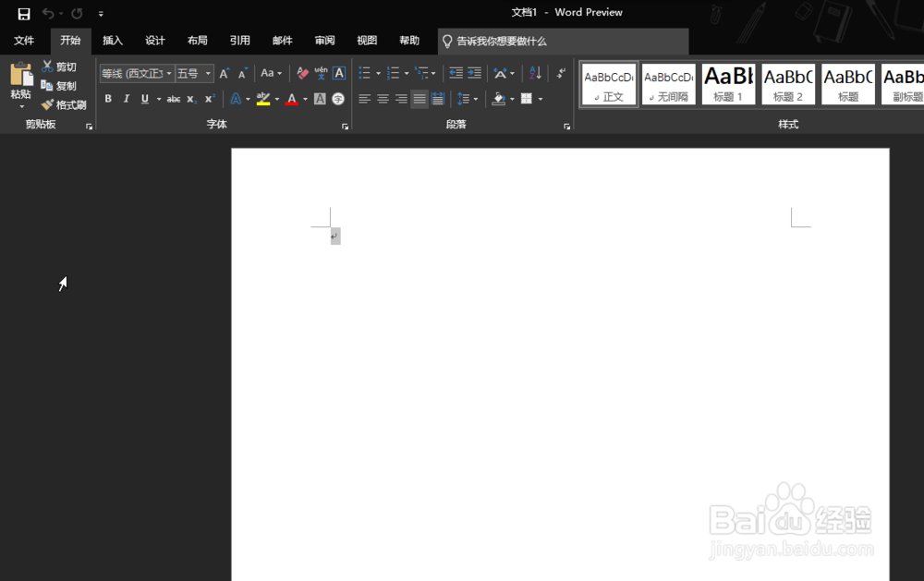Open the 剪贴板 dialog launcher
The image size is (924, 581).
[89, 127]
